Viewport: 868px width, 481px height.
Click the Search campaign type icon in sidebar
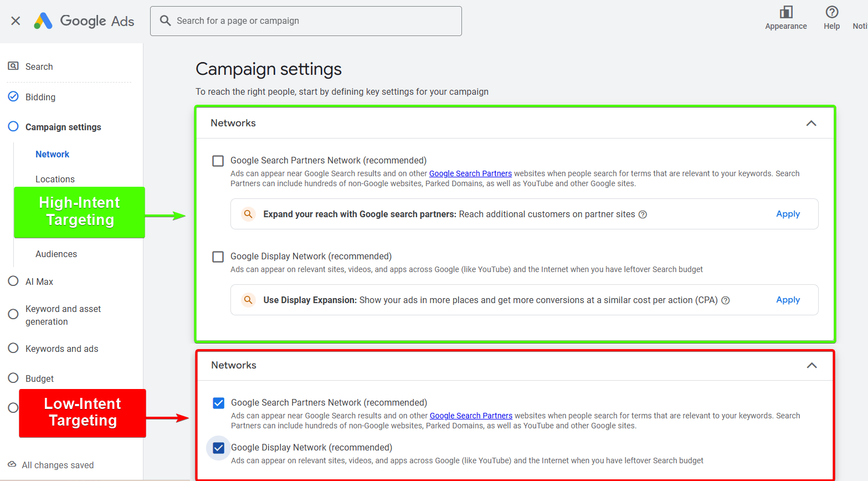[13, 66]
